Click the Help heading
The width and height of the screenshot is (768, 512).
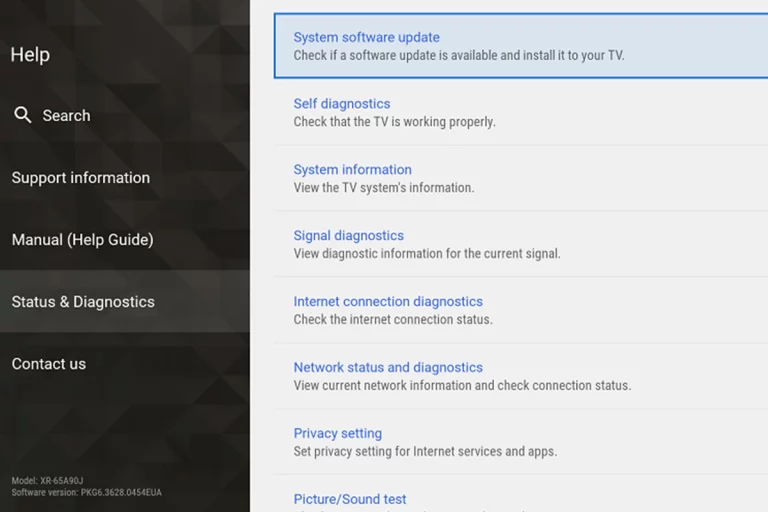(30, 54)
